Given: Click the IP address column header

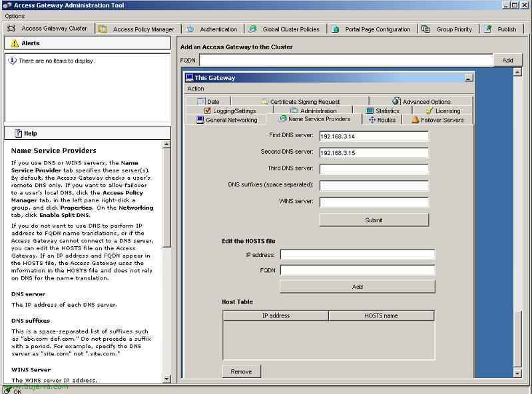Looking at the screenshot, I should pyautogui.click(x=276, y=315).
